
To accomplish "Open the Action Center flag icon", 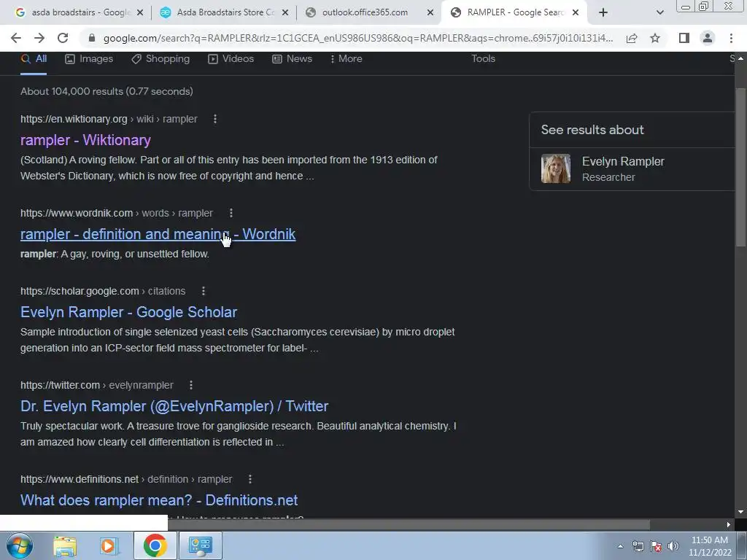I will pos(656,546).
